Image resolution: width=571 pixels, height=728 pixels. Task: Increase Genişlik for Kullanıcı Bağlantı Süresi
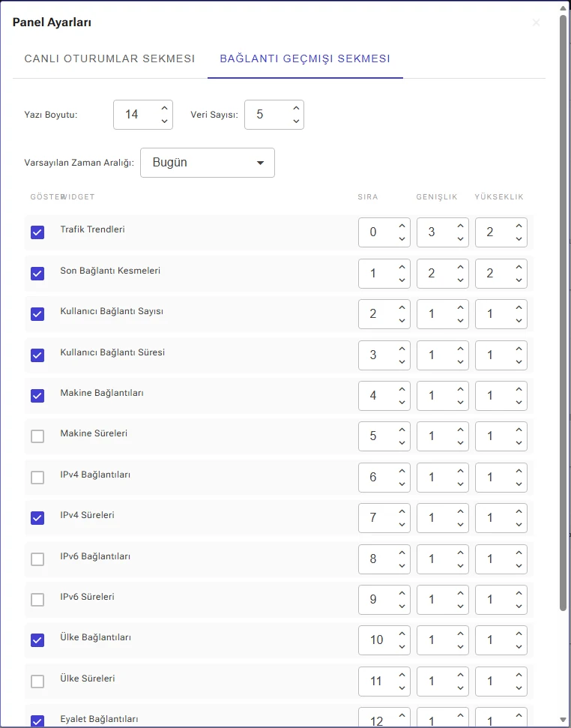(x=461, y=349)
